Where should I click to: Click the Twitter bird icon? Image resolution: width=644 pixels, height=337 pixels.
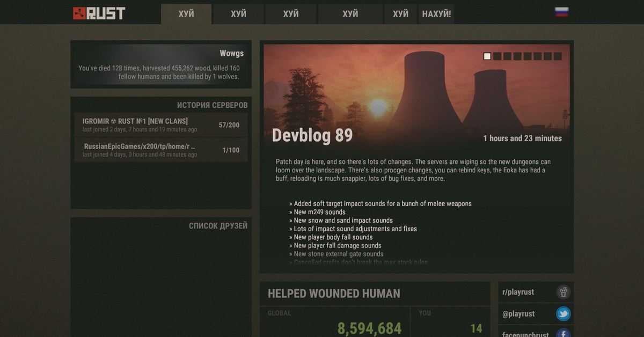coord(563,314)
